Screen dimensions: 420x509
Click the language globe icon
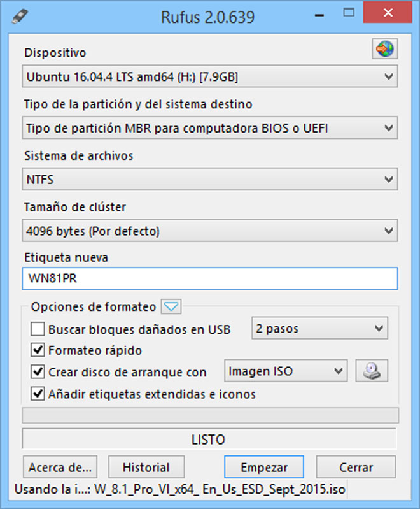coord(384,49)
